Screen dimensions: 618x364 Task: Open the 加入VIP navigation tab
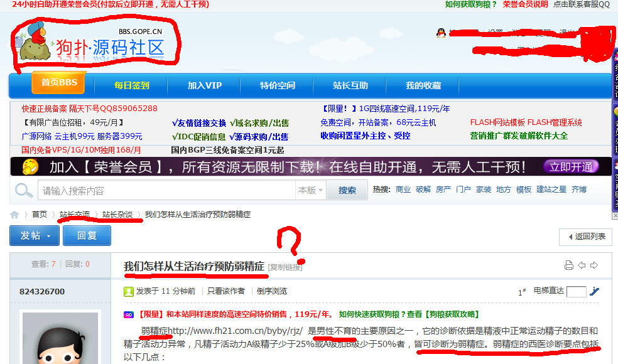click(203, 84)
